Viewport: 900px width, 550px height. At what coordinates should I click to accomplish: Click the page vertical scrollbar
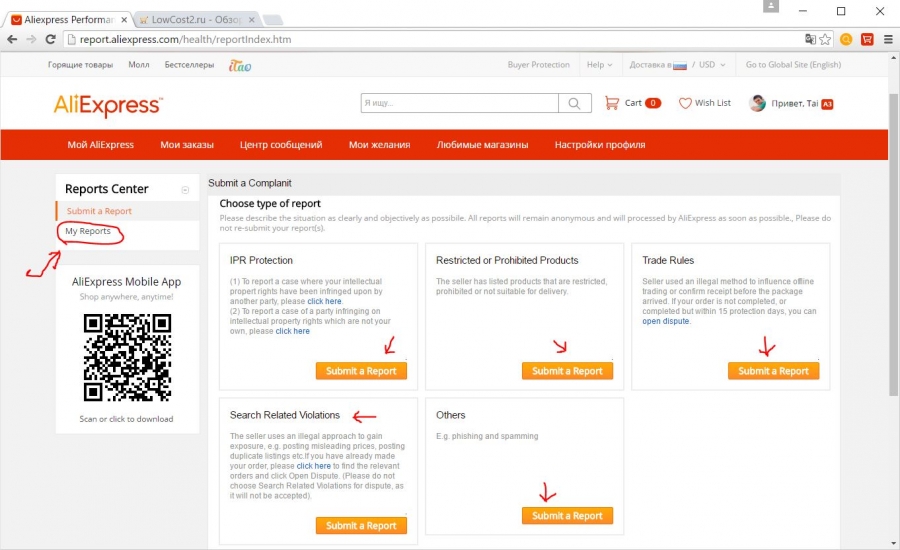point(894,244)
